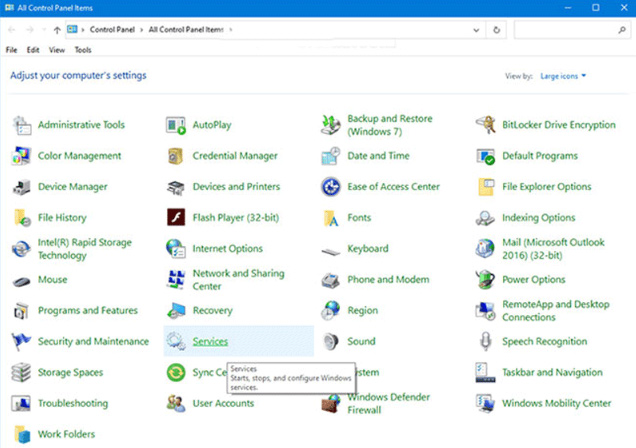Open the Keyboard icon

point(331,252)
